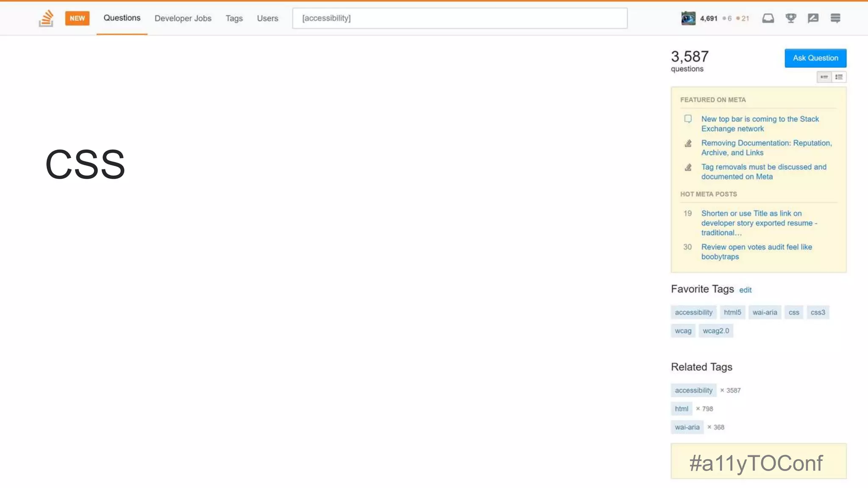Click the orange NEW badge

tap(77, 18)
